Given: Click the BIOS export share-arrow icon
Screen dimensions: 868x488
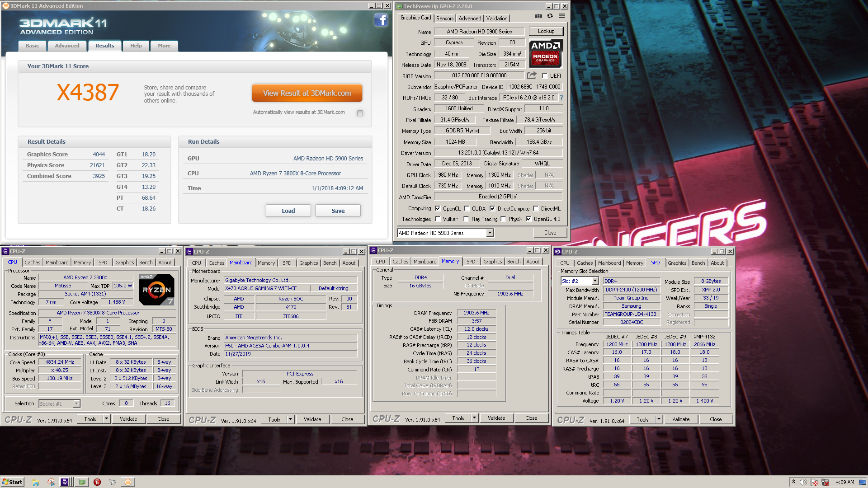Looking at the screenshot, I should tap(532, 75).
